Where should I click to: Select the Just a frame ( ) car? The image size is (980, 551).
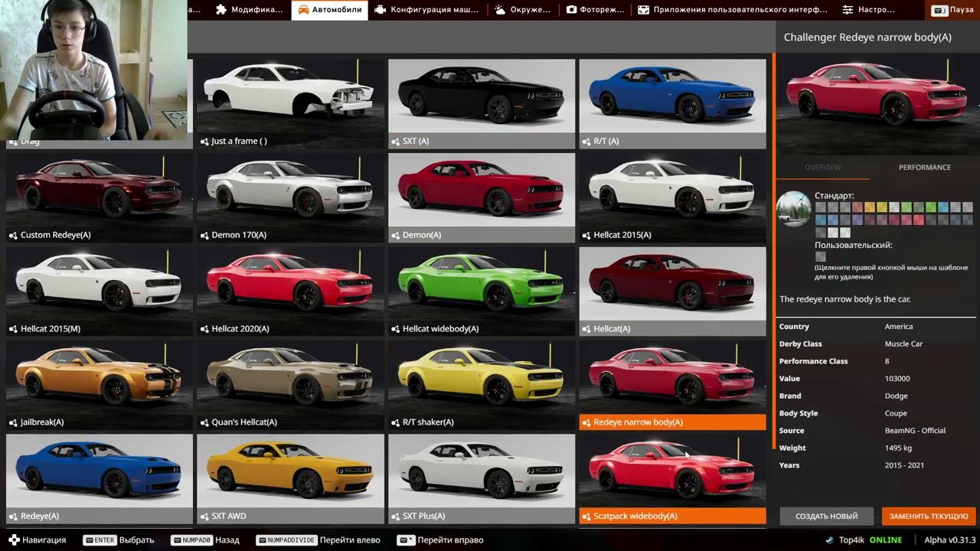(290, 103)
